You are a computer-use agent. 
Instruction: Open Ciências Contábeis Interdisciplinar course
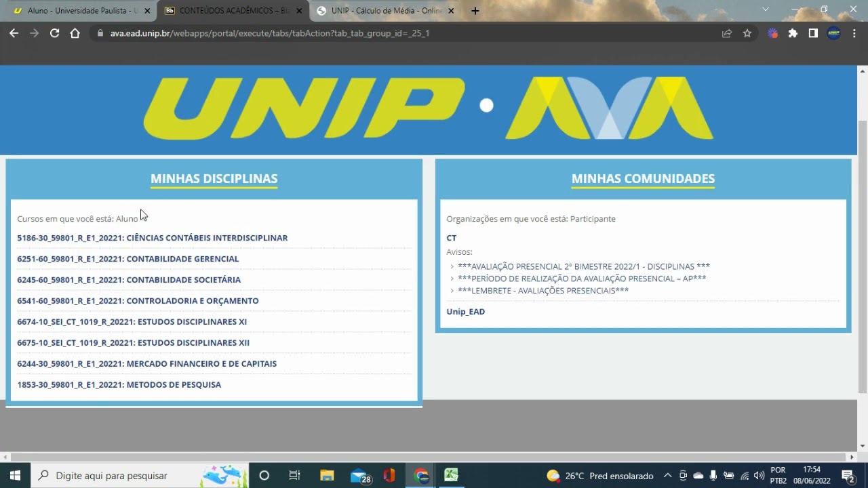click(x=153, y=238)
